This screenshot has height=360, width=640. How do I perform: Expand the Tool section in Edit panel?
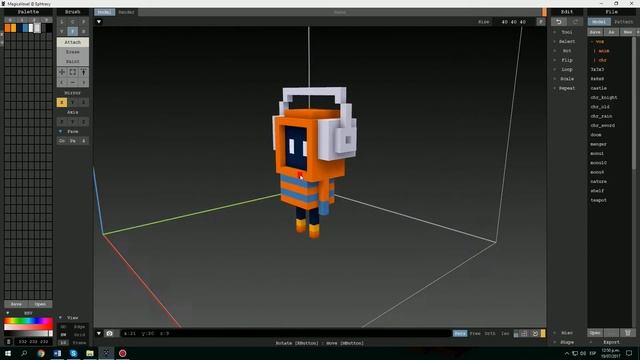[x=567, y=32]
